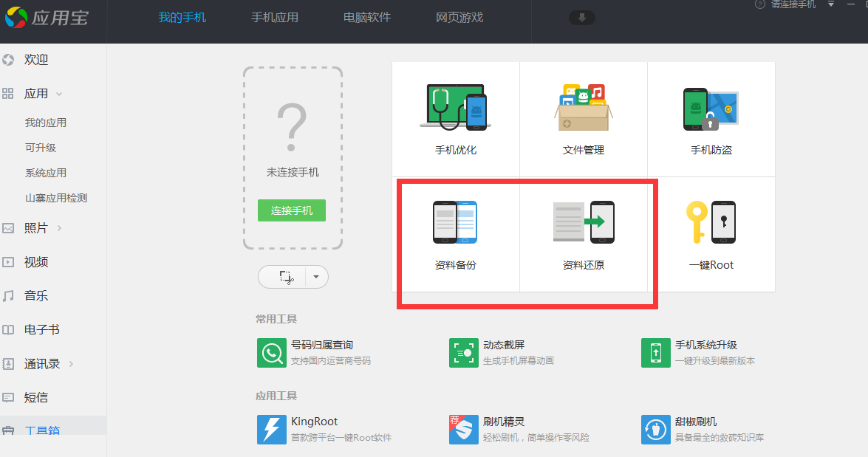The image size is (868, 457).
Task: Click the 应用 grid icon in sidebar
Action: click(x=7, y=94)
